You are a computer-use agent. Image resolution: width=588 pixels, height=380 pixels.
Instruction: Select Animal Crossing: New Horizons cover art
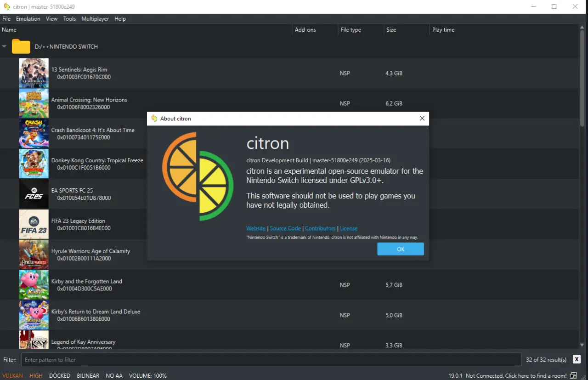[x=34, y=103]
